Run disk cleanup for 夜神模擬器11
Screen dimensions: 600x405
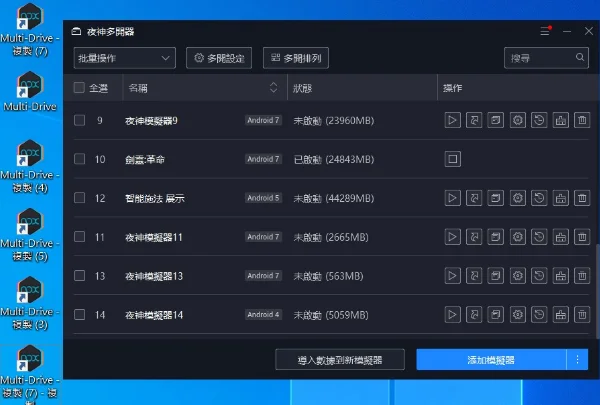click(561, 237)
